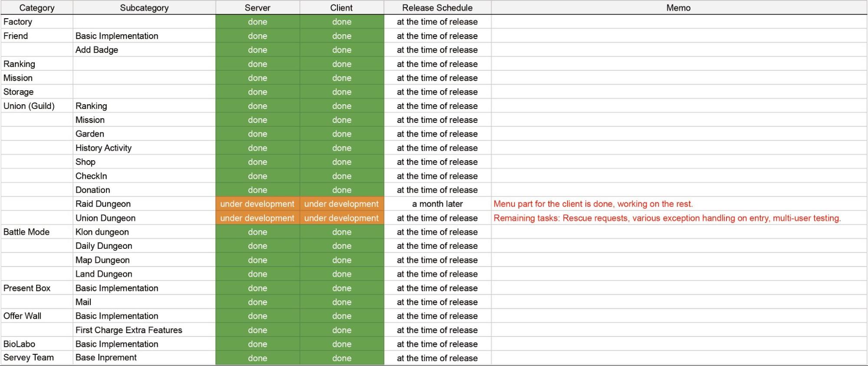Click the Server status cell for Raid Dungeon
Image resolution: width=868 pixels, height=366 pixels.
(x=257, y=204)
